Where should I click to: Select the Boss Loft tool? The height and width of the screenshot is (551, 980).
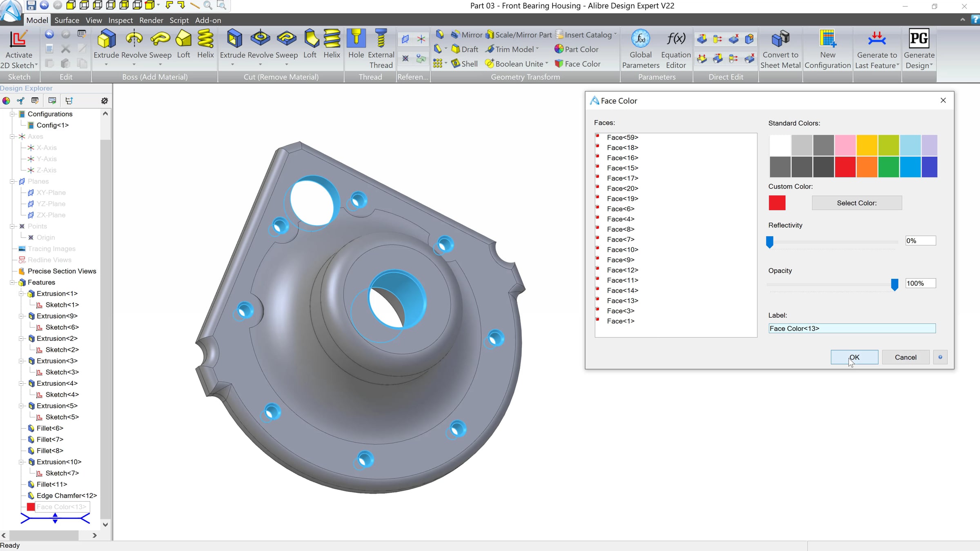pyautogui.click(x=183, y=44)
